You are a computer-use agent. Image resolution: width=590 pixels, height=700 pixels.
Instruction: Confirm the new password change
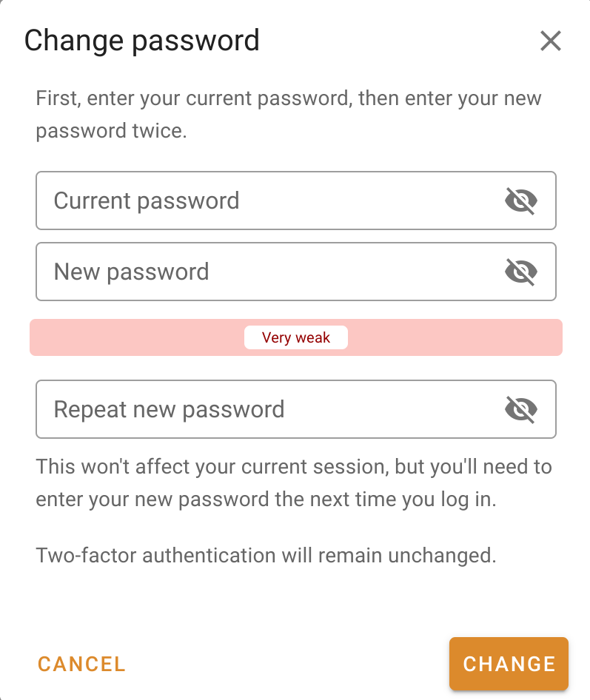(509, 664)
